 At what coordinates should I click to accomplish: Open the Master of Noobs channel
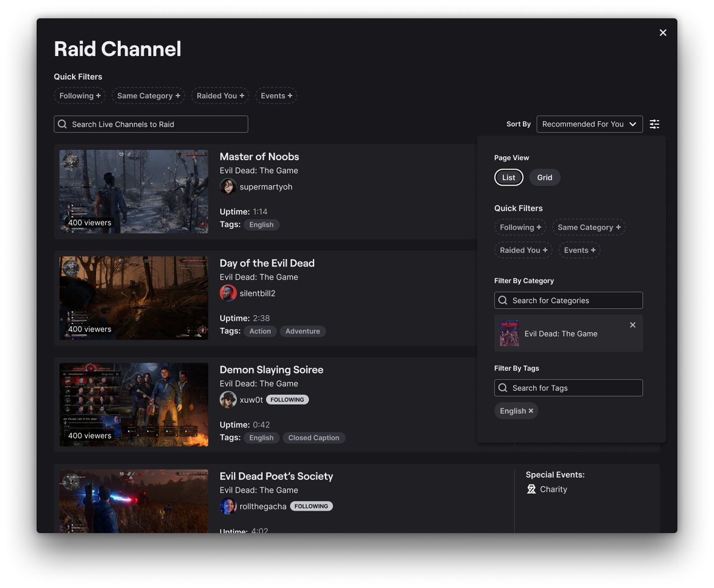(259, 156)
